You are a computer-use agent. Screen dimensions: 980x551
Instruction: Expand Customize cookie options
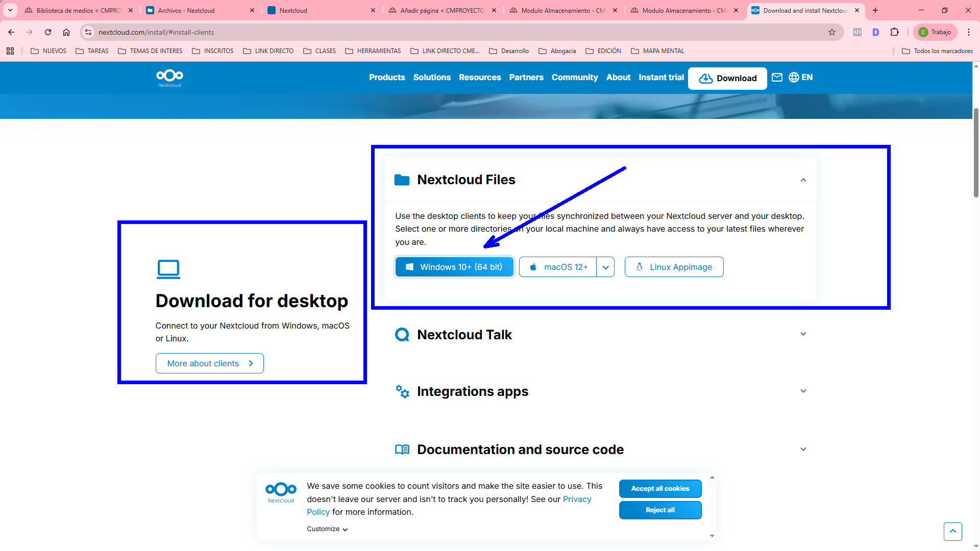coord(327,529)
